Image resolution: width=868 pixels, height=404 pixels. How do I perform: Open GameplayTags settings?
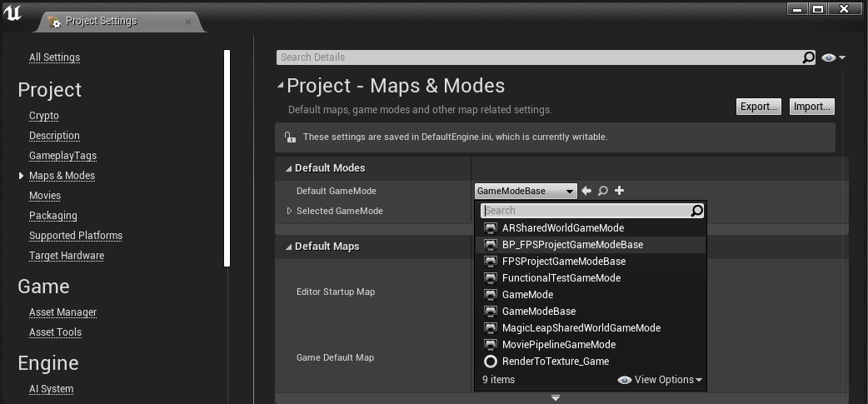tap(62, 156)
